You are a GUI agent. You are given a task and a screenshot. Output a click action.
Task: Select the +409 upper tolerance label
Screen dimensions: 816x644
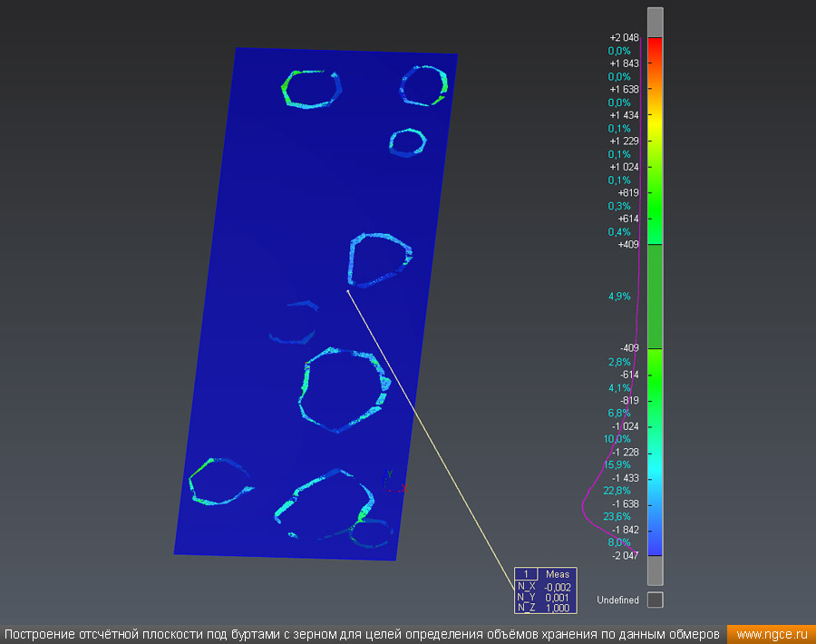(627, 245)
